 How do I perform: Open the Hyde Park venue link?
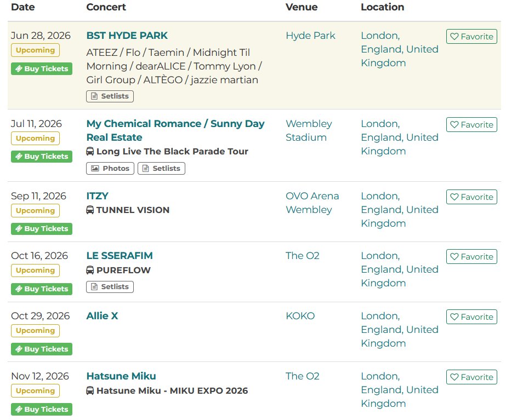point(310,36)
